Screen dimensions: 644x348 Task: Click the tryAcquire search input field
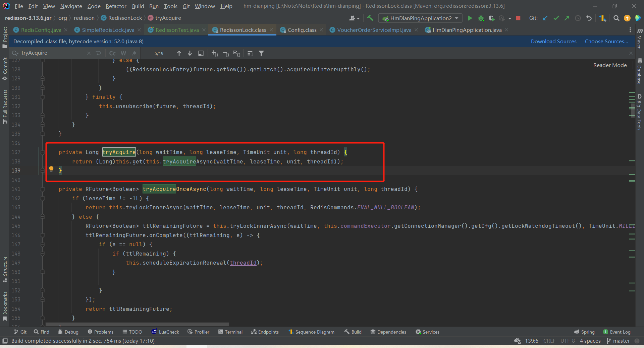click(x=53, y=53)
